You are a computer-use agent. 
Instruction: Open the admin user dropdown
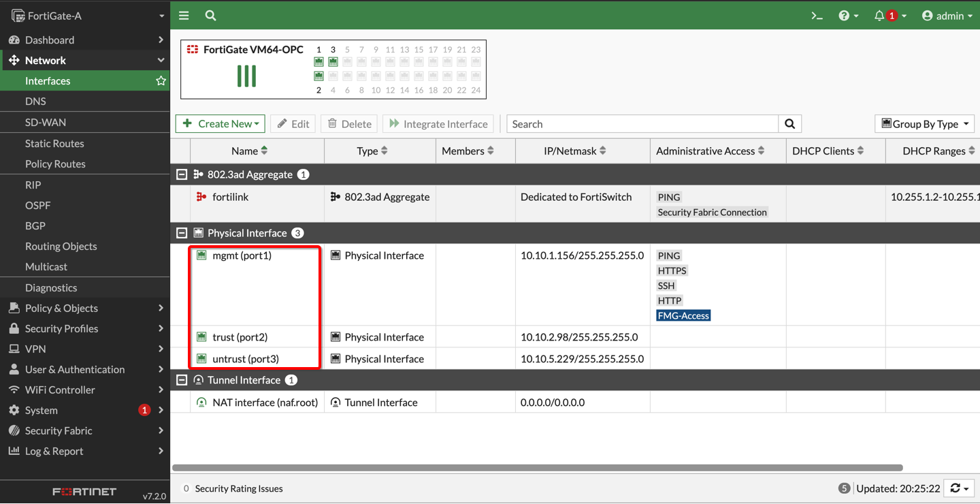pos(947,16)
